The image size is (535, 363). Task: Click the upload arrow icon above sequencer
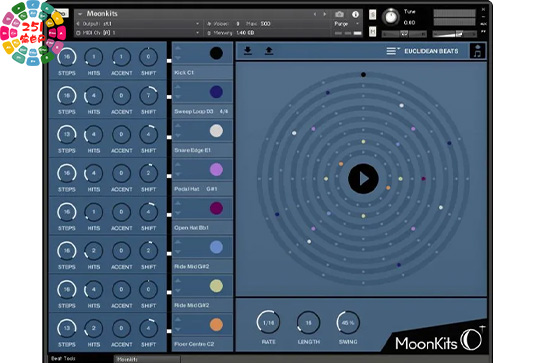coord(269,51)
